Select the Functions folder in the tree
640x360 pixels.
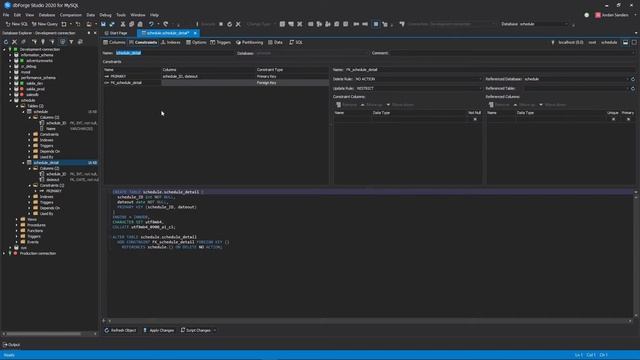(x=35, y=231)
